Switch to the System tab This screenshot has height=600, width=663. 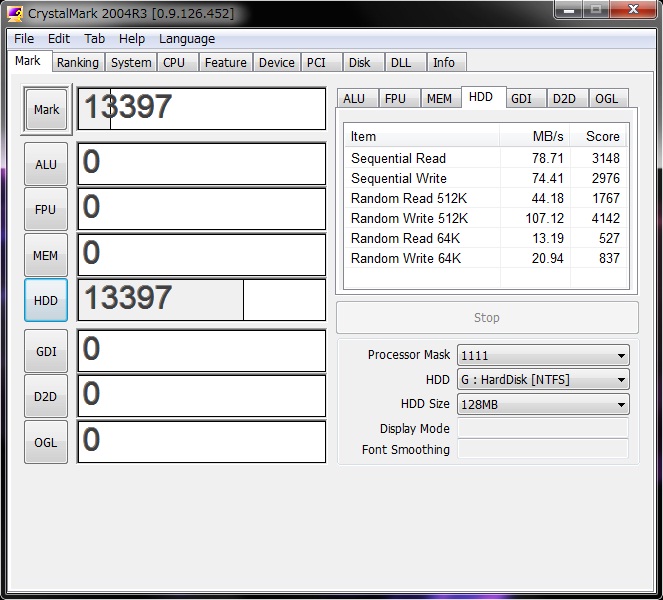(131, 62)
